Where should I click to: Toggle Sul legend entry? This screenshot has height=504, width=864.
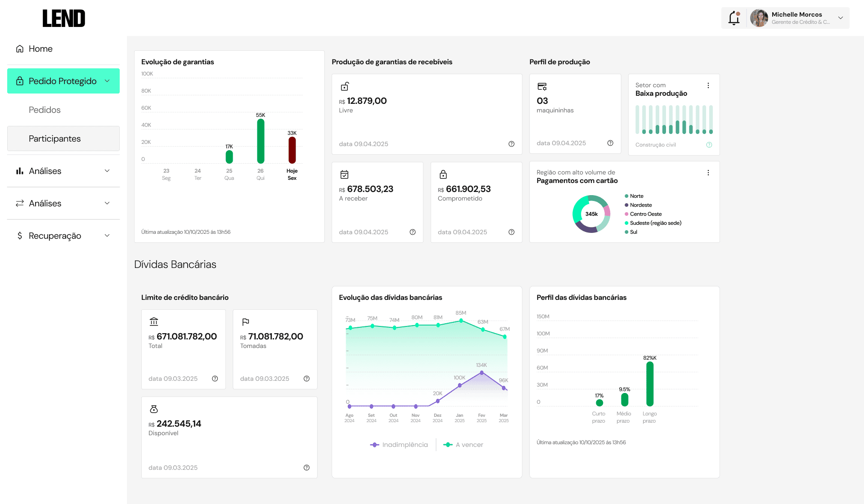click(x=631, y=232)
